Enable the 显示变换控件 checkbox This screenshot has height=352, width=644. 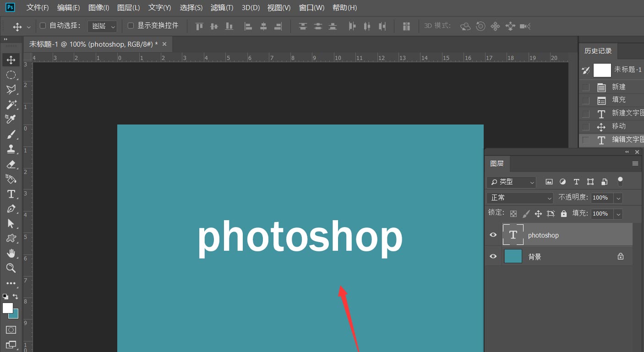[x=131, y=26]
